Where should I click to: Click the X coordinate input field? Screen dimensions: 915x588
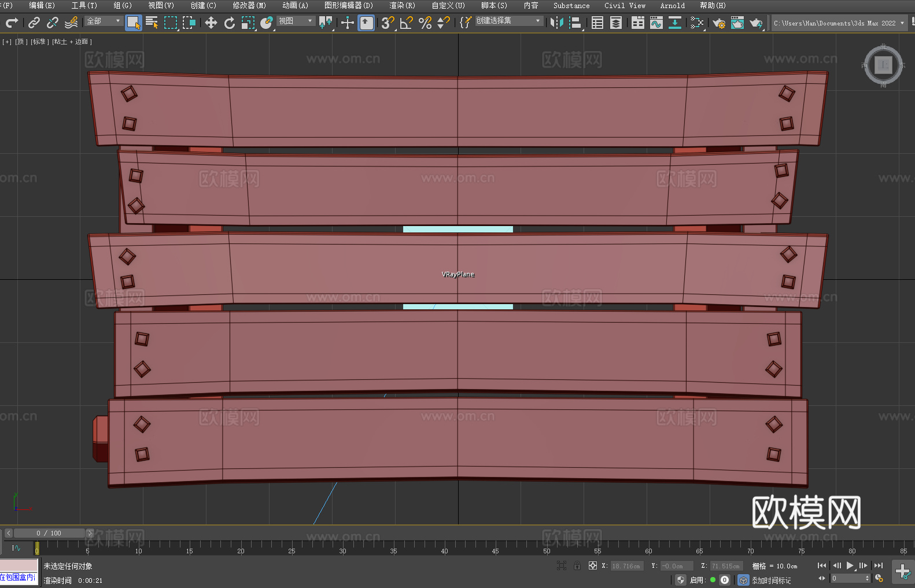pos(626,566)
